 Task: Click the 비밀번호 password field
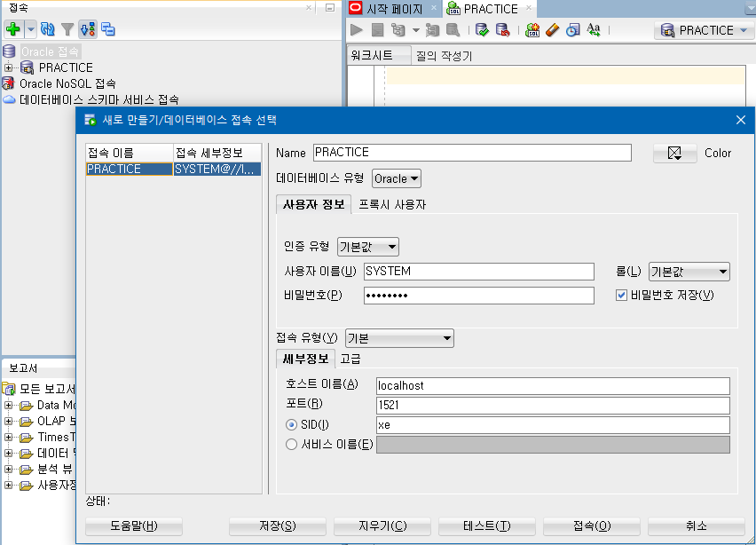pyautogui.click(x=478, y=296)
